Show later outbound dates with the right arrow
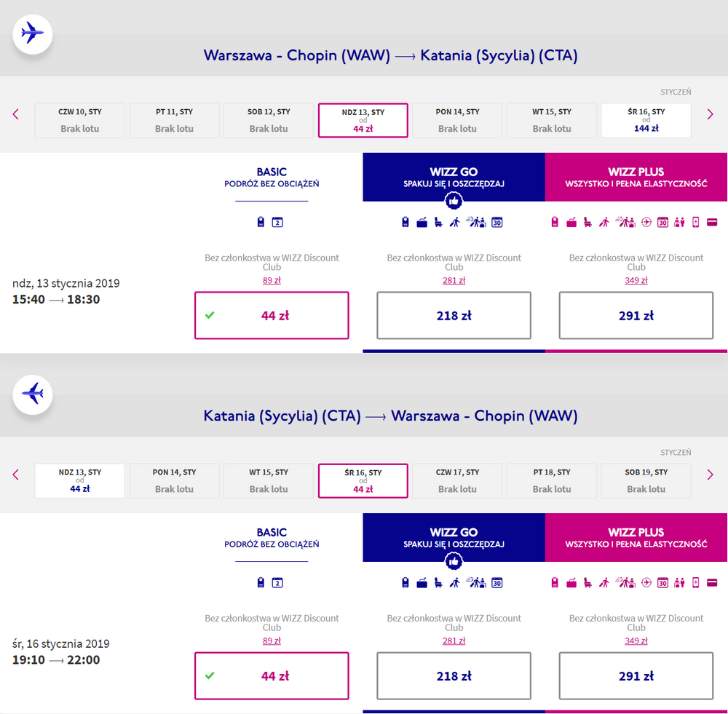 710,114
